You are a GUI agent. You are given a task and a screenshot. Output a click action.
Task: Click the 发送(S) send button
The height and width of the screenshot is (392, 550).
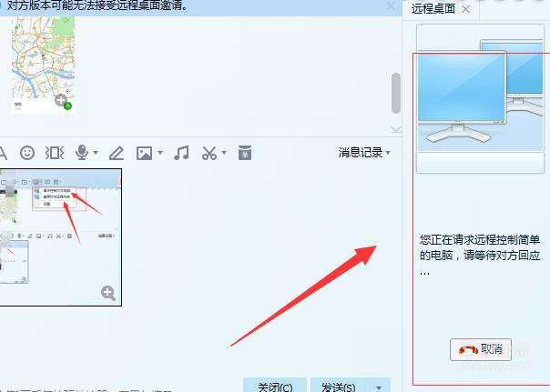tap(339, 386)
